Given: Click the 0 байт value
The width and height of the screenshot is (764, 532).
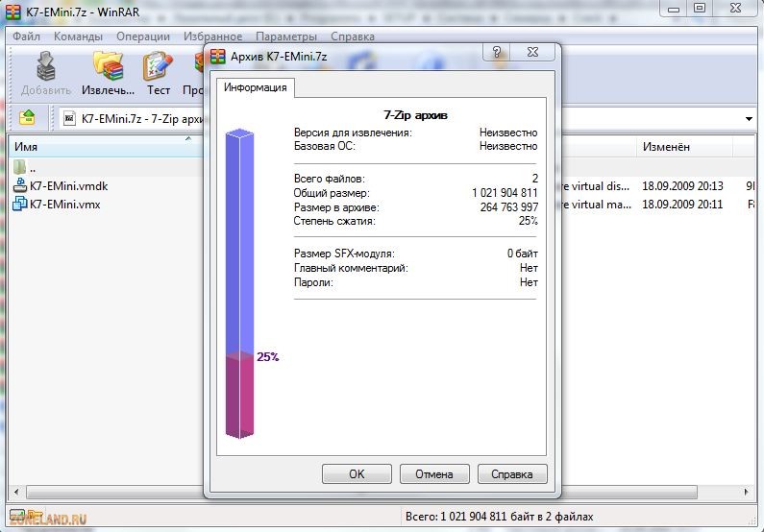Looking at the screenshot, I should pos(523,254).
